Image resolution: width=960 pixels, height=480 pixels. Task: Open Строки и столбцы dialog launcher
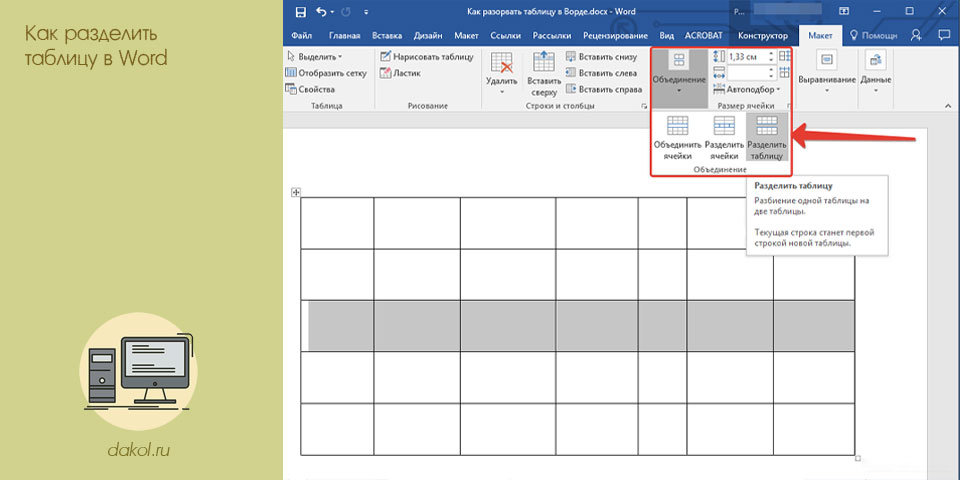click(644, 107)
